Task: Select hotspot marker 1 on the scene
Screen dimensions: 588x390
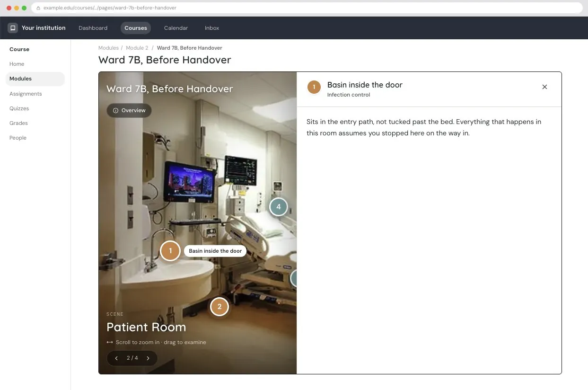Action: [x=170, y=251]
